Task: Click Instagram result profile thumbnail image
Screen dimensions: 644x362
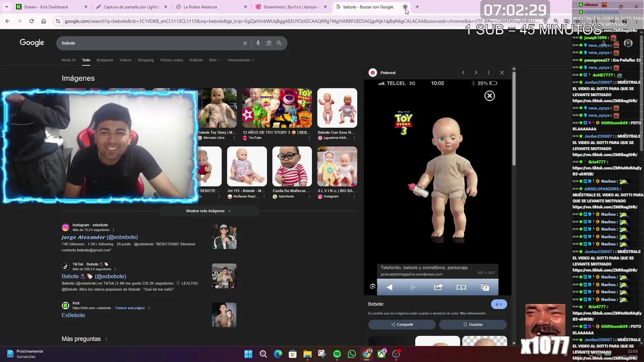Action: (x=224, y=237)
